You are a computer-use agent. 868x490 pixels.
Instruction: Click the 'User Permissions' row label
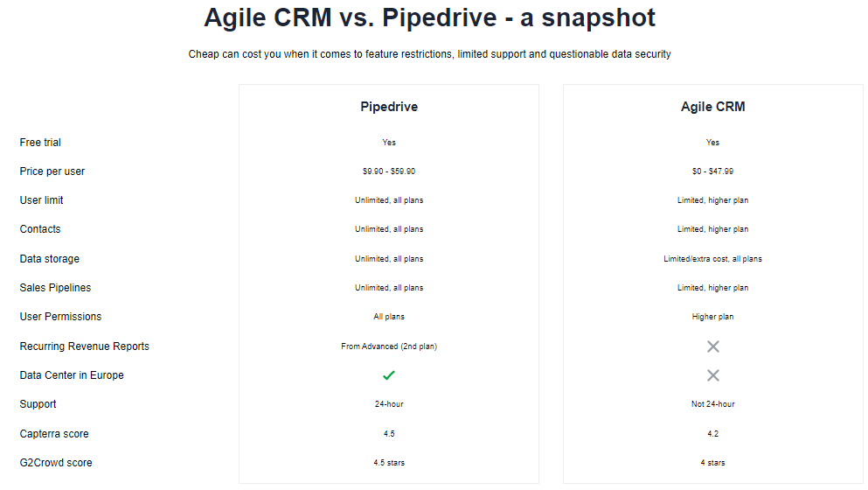(60, 317)
